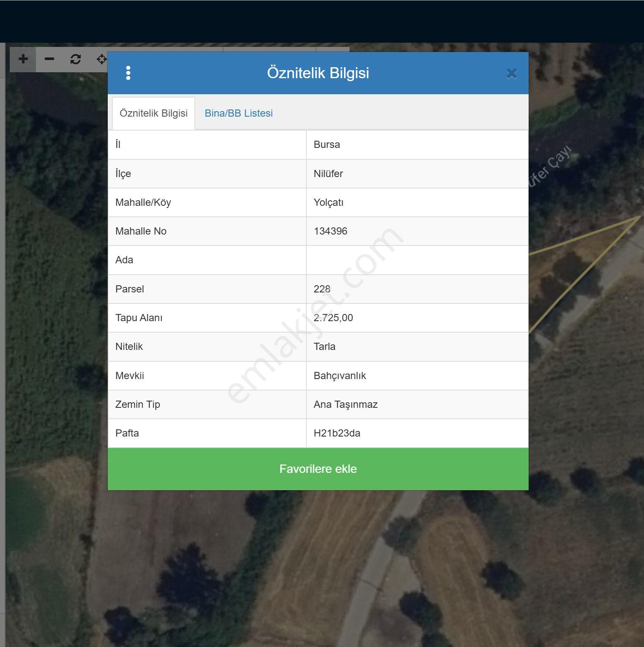Viewport: 644px width, 647px height.
Task: Click the Parsel row label
Action: pos(129,289)
